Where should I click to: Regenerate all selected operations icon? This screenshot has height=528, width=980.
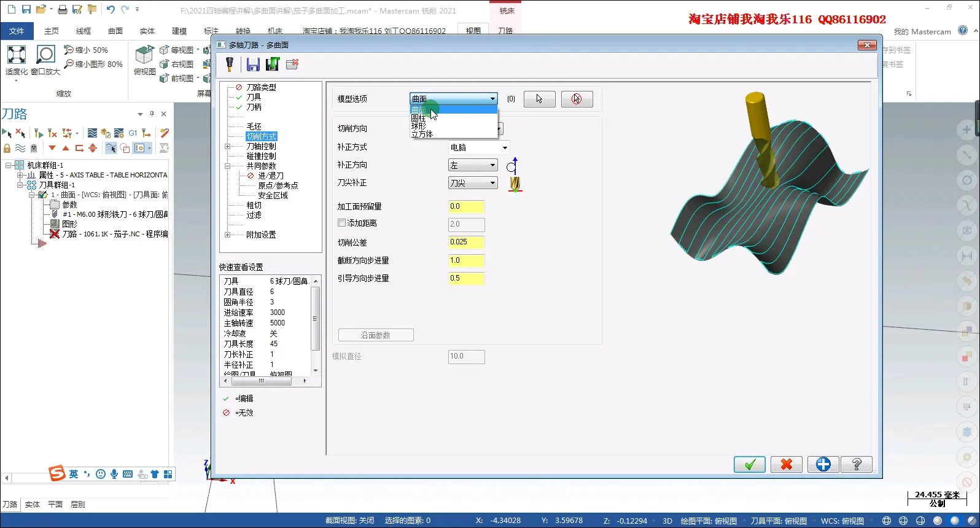pyautogui.click(x=39, y=133)
